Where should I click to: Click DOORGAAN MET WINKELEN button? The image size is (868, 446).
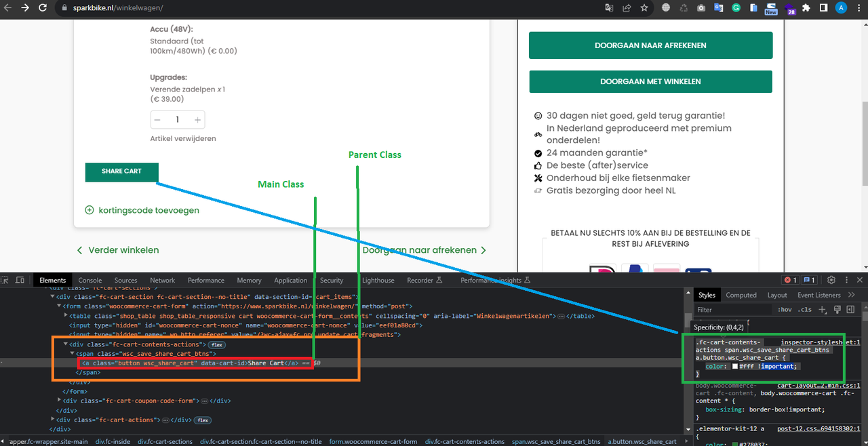click(650, 81)
